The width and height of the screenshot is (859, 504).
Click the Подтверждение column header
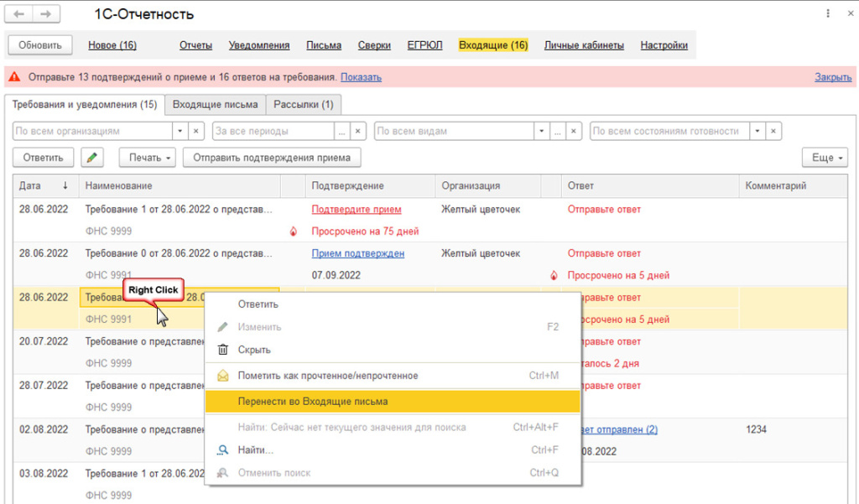(x=370, y=185)
